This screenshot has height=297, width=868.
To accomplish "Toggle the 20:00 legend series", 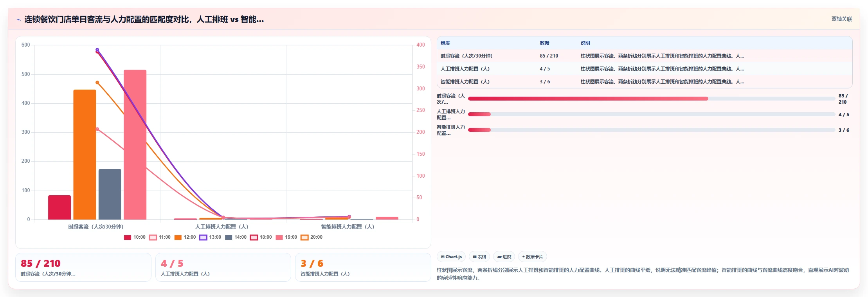I will click(x=312, y=237).
